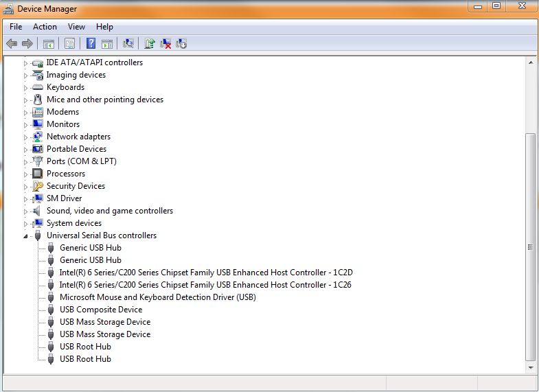Expand the Imaging devices node

click(25, 76)
